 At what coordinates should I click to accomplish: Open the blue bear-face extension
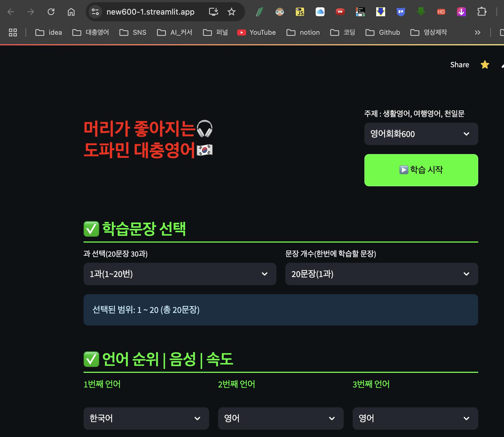click(x=401, y=12)
